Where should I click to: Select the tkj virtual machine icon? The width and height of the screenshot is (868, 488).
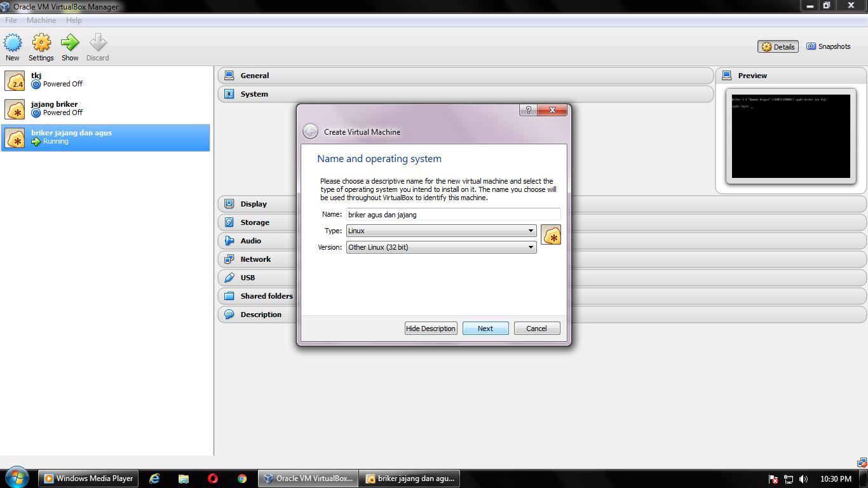point(15,81)
